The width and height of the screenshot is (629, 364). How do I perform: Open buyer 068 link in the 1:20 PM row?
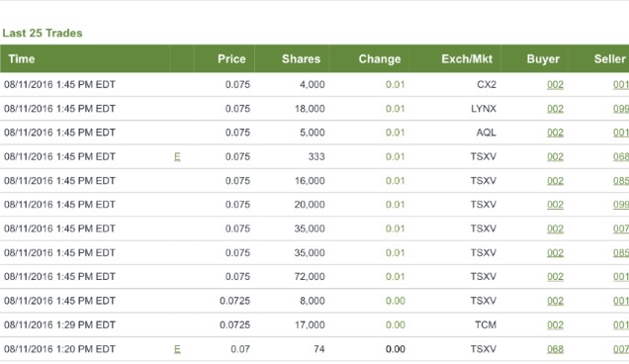pos(555,349)
